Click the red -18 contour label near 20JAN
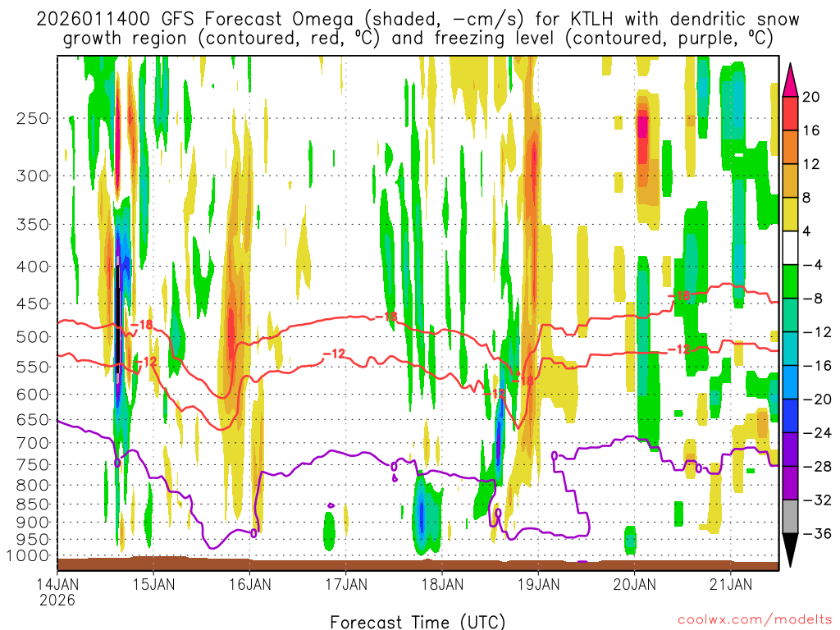 click(679, 295)
